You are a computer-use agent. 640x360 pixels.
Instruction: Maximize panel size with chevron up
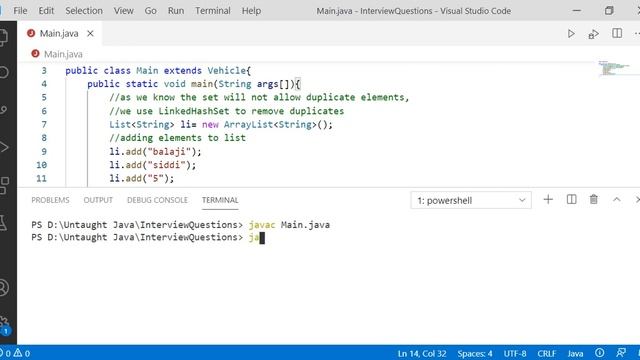[x=616, y=200]
